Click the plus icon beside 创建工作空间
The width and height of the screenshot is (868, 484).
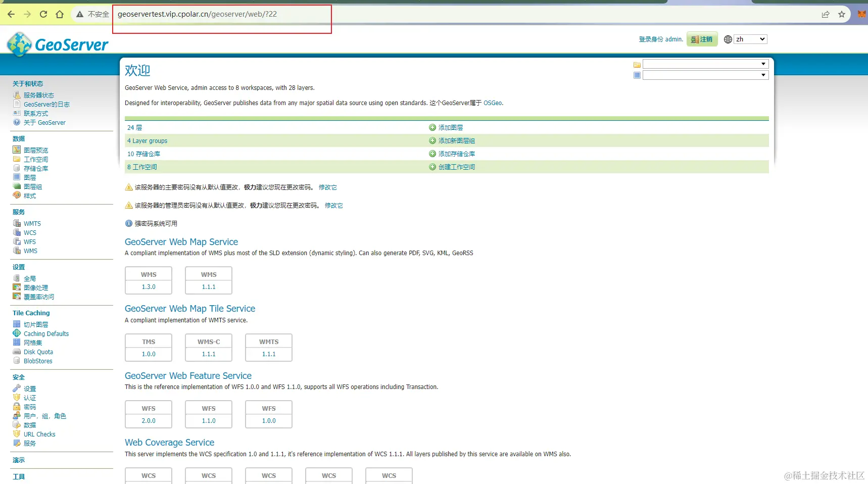[432, 167]
